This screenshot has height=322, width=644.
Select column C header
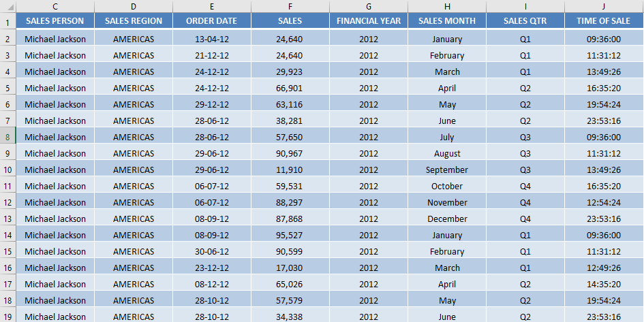point(55,6)
